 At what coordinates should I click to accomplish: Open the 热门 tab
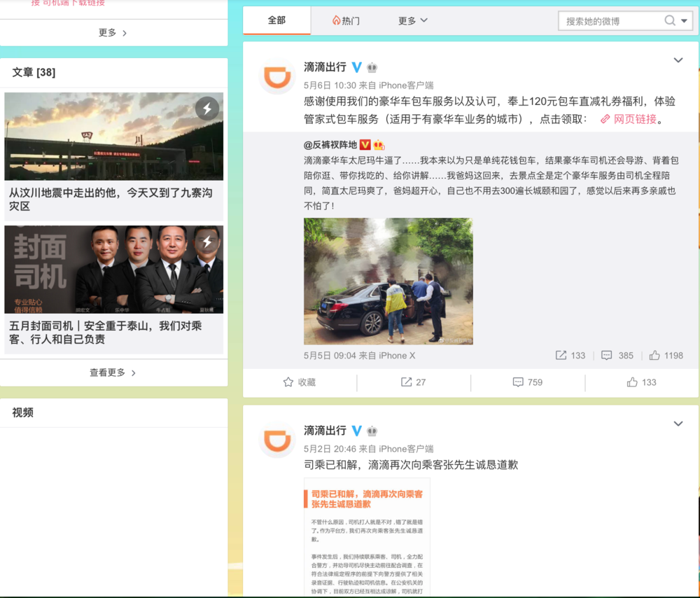[x=346, y=20]
